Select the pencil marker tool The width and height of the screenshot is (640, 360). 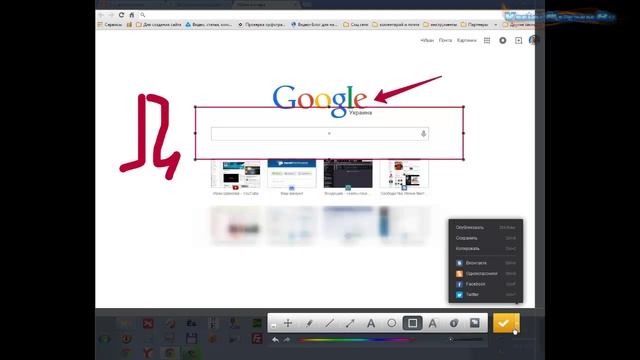pyautogui.click(x=309, y=323)
